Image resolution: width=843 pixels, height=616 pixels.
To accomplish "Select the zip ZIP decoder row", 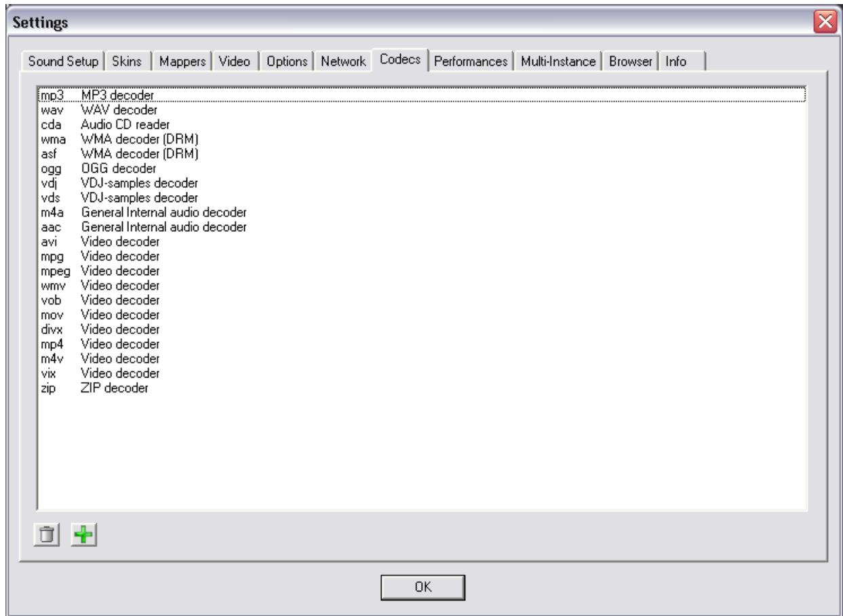I will pyautogui.click(x=422, y=388).
